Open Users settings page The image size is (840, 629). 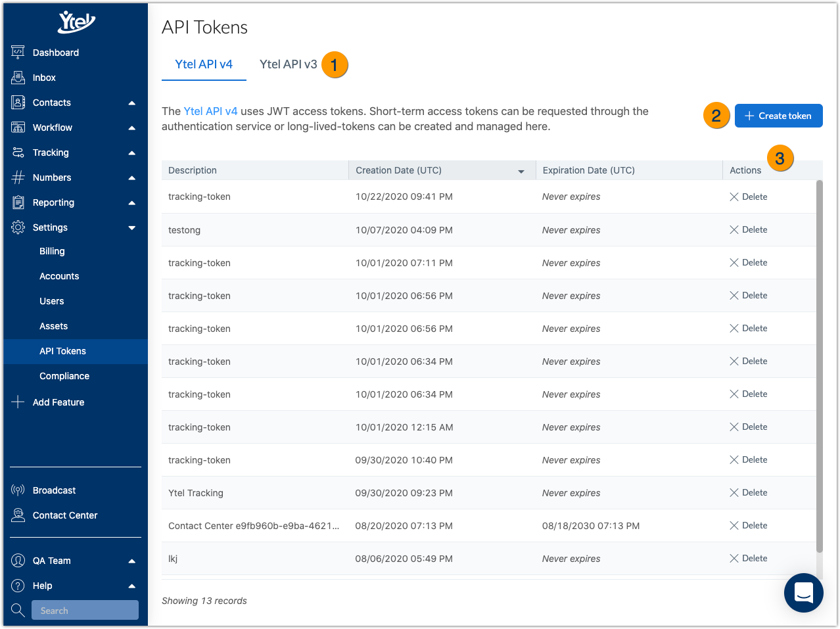pos(52,301)
